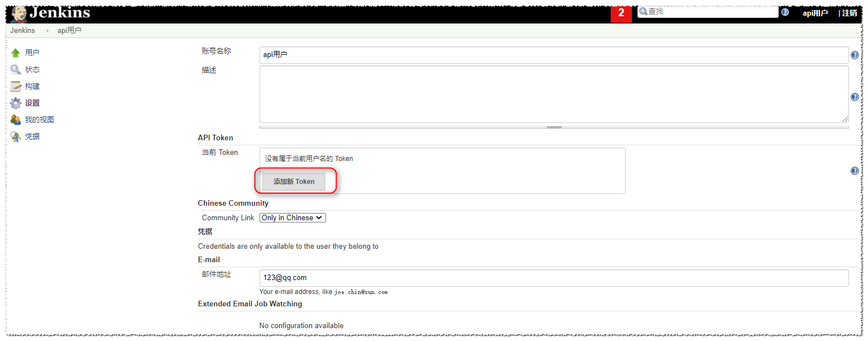Screen dimensions: 868x341
Task: Click the breadcrumb arrow after Jenkins
Action: click(47, 31)
